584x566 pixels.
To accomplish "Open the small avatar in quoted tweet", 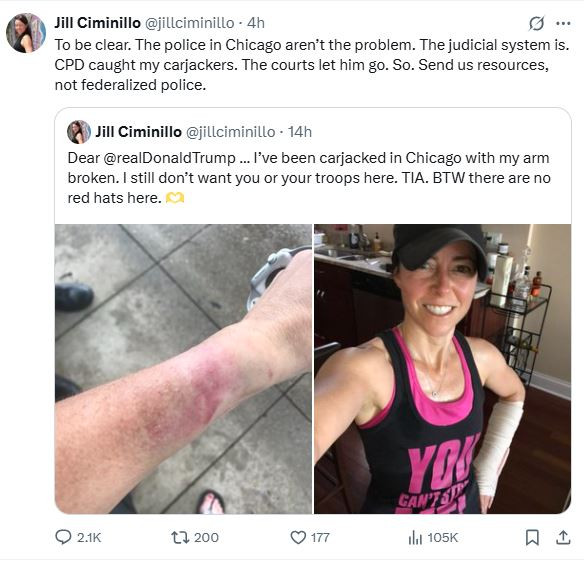I will 79,132.
